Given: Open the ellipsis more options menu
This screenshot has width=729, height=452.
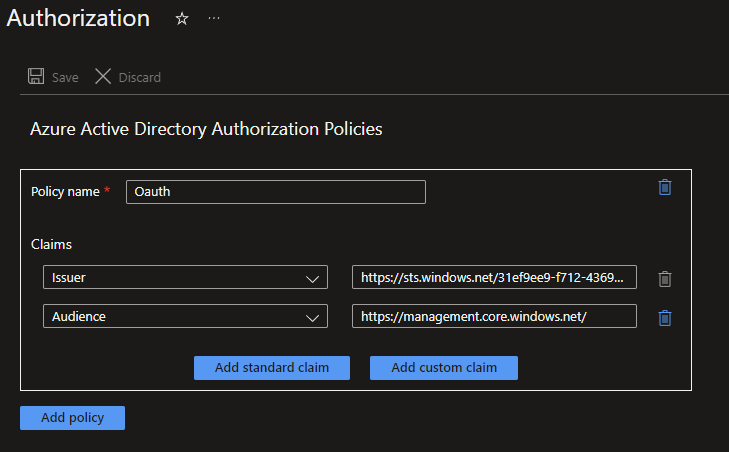Looking at the screenshot, I should tap(213, 19).
